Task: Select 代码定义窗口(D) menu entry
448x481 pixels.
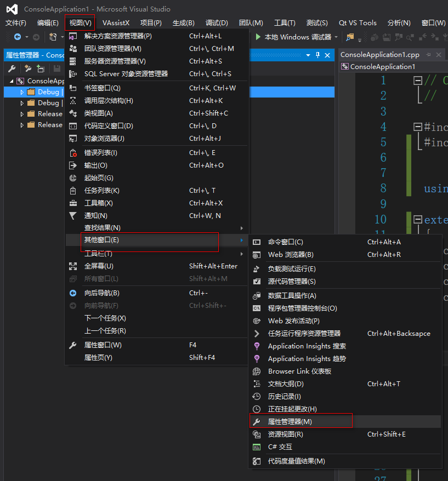Action: tap(157, 126)
